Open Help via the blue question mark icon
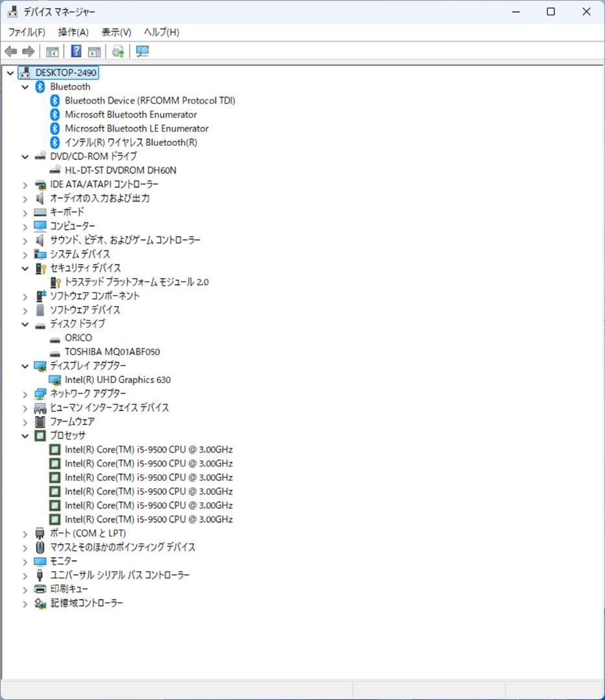The height and width of the screenshot is (700, 605). click(76, 51)
